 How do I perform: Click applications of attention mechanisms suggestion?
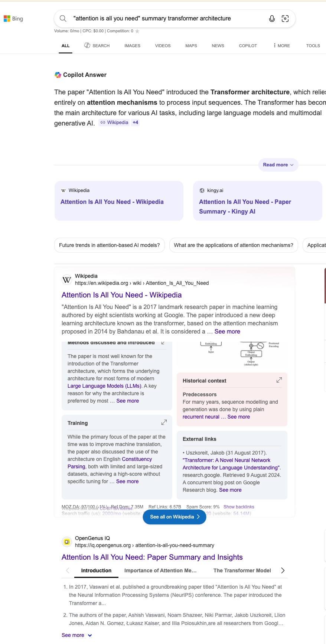point(234,245)
